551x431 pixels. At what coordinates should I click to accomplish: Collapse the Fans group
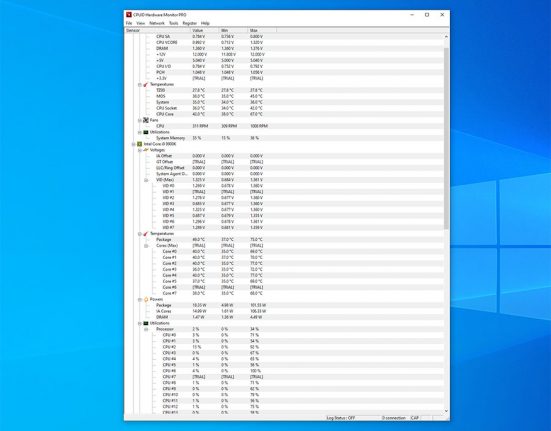[x=140, y=120]
